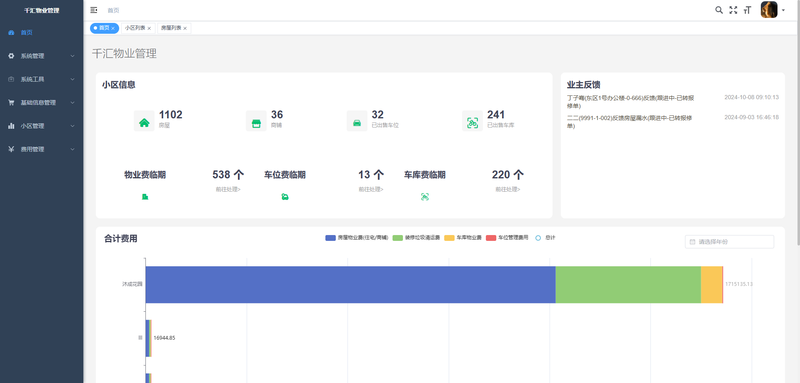The height and width of the screenshot is (383, 800).
Task: Click the 32 已出售车位 count
Action: coord(378,115)
